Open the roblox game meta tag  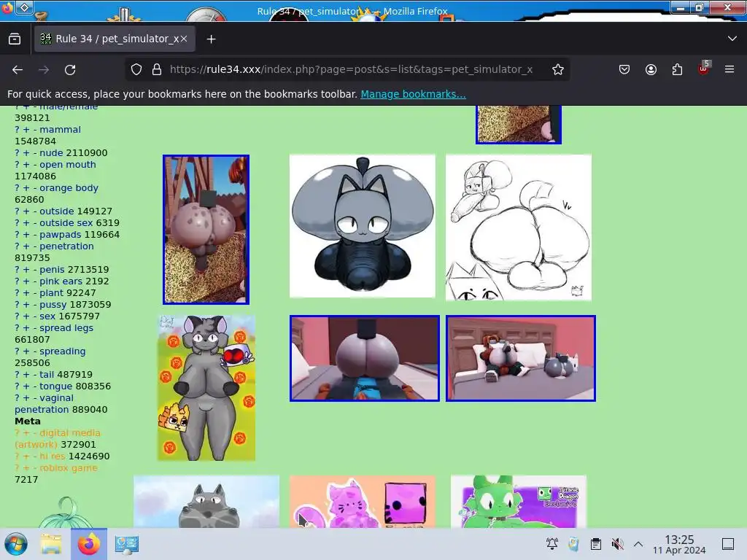69,467
